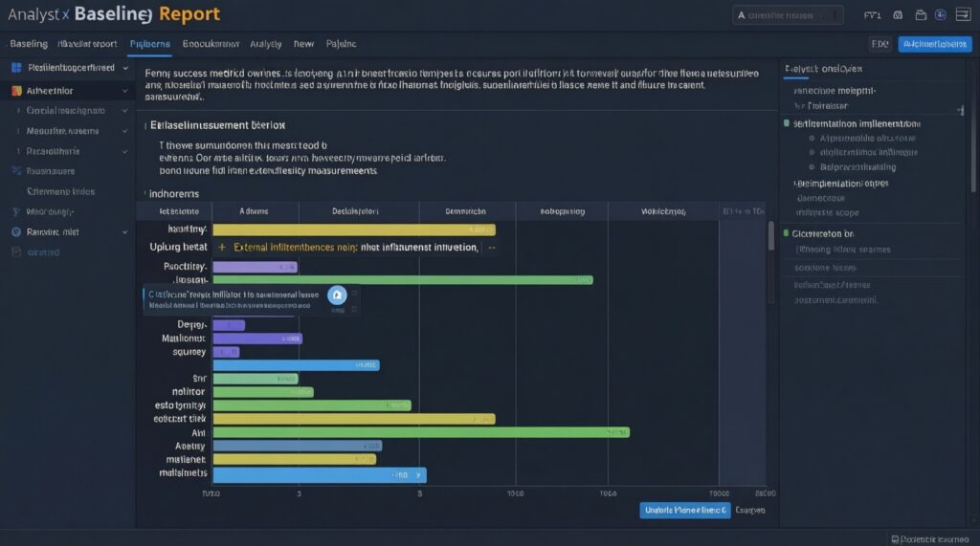Collapse the second sidebar item with orange icon
980x546 pixels.
pyautogui.click(x=126, y=92)
